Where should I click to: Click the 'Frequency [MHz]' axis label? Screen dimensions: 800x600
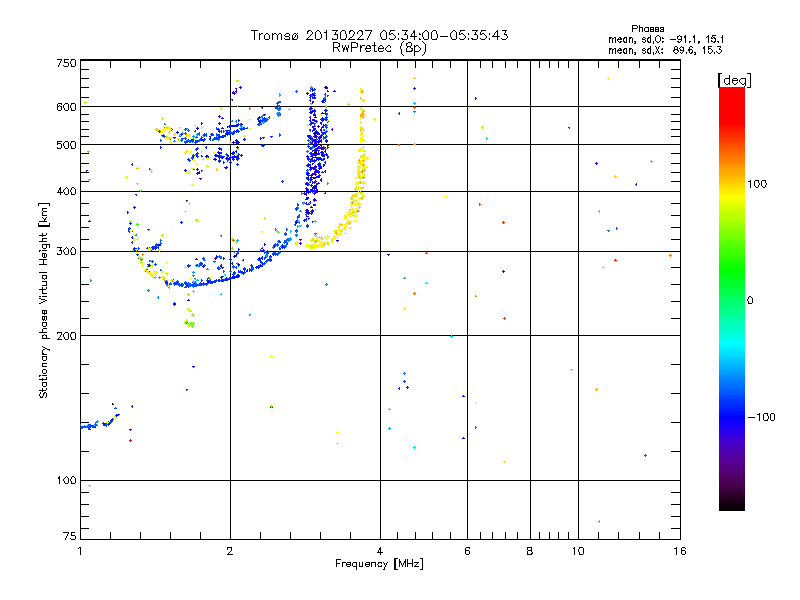379,564
